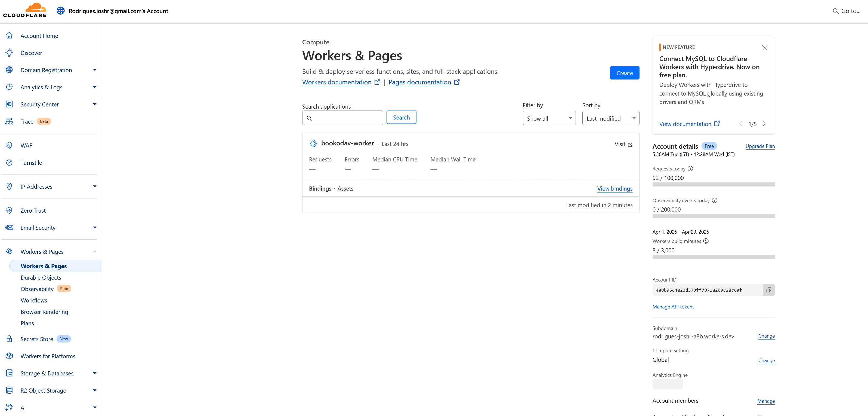Click the Trace network icon
Viewport: 868px width, 416px height.
pos(10,121)
